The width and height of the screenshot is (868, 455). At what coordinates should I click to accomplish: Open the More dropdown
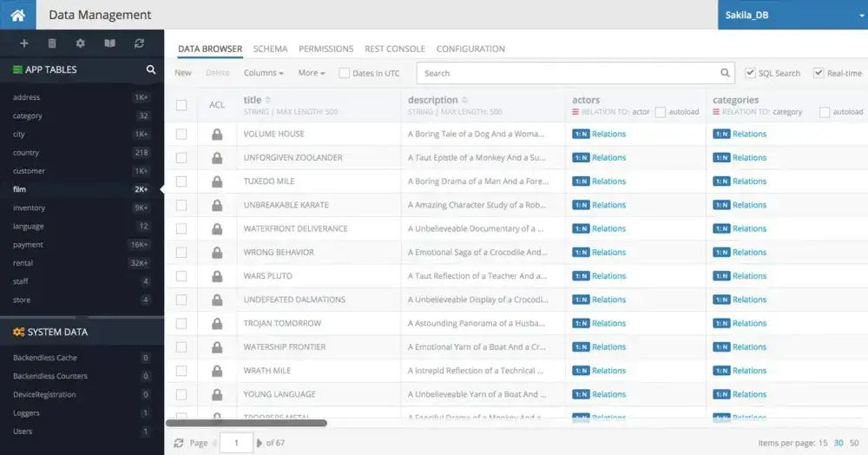click(311, 73)
